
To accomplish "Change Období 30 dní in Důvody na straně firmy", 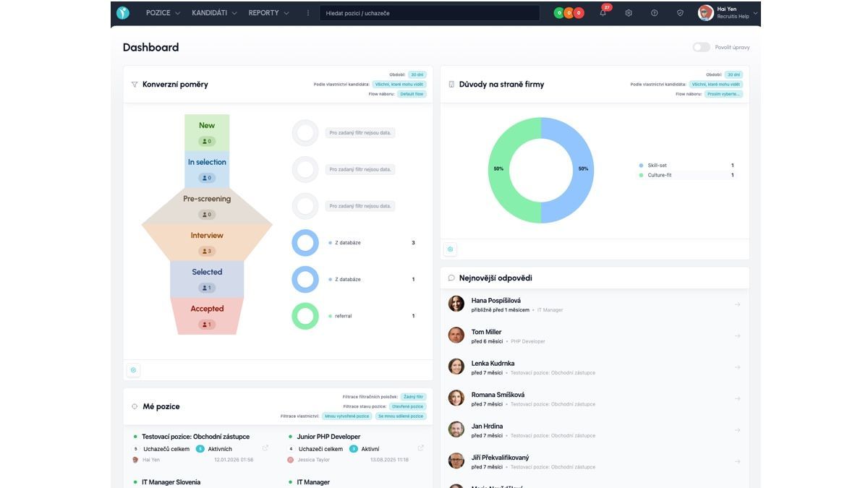I will click(733, 74).
